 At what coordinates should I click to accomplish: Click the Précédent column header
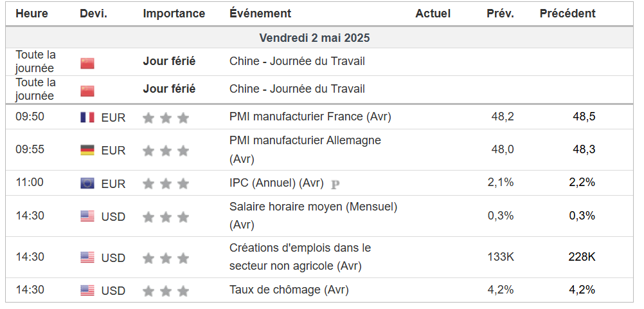pos(568,14)
